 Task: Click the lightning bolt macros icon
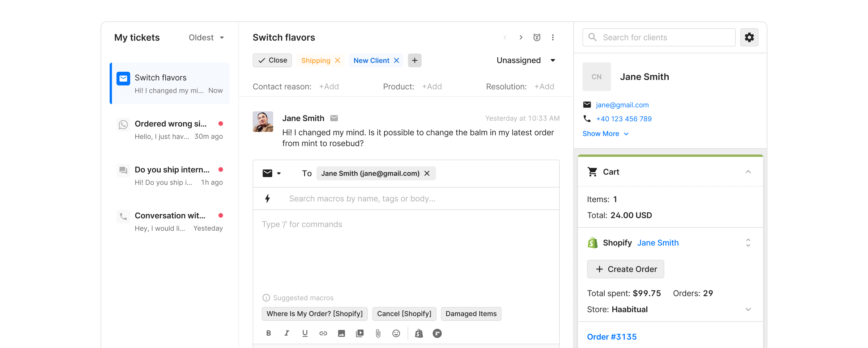(267, 198)
